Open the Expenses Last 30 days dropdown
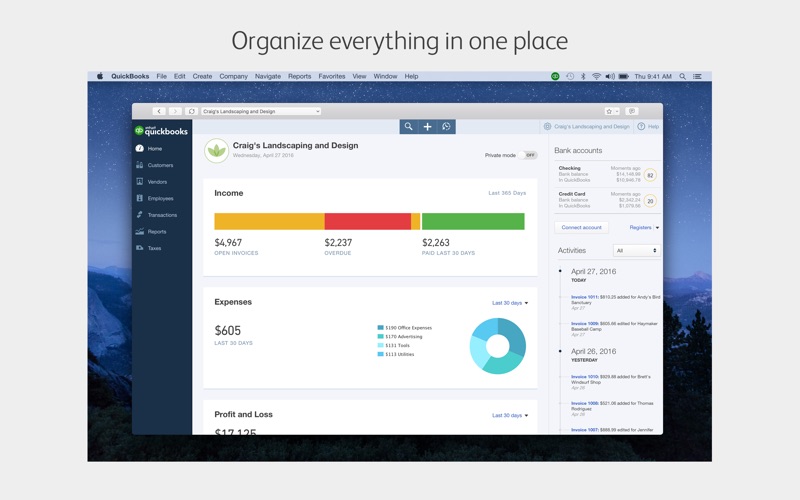Screen dimensions: 800x500 point(510,303)
